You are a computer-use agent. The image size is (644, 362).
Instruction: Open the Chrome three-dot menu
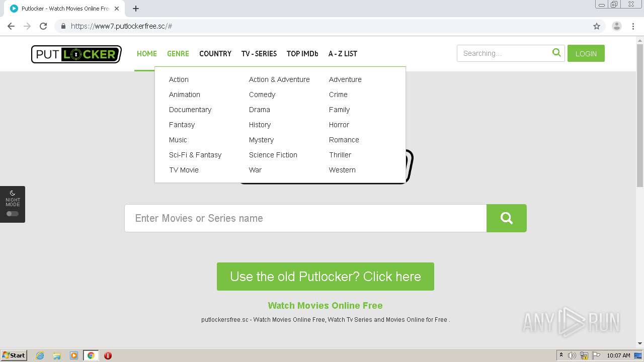(633, 26)
